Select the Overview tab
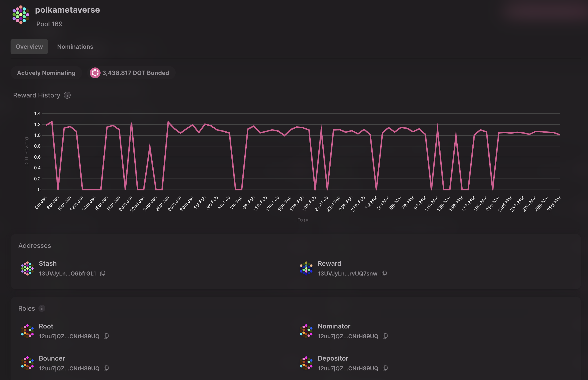 [29, 47]
